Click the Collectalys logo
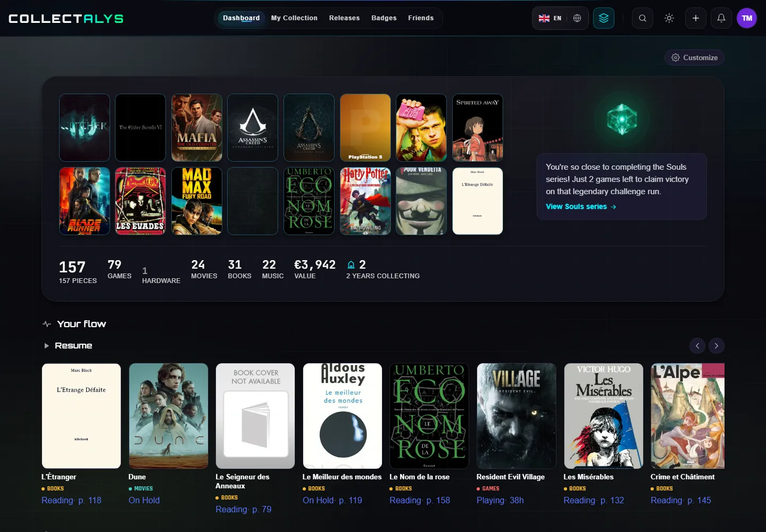Image resolution: width=766 pixels, height=532 pixels. [x=66, y=19]
